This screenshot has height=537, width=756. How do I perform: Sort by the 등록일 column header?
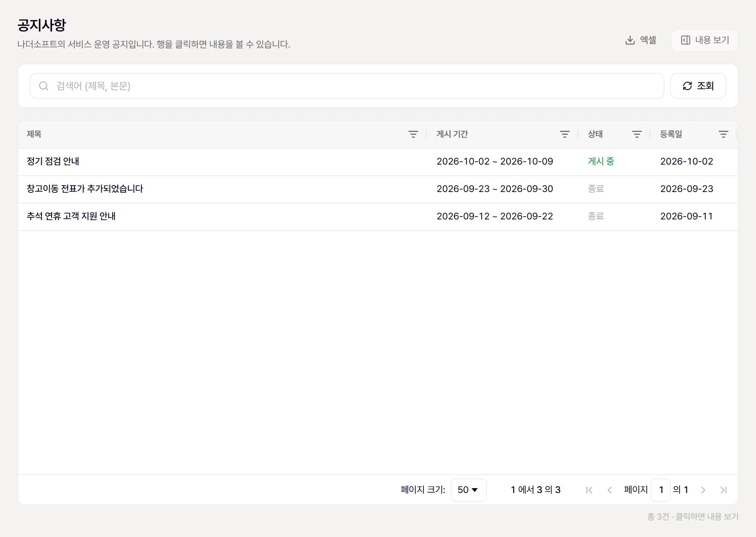pos(671,134)
